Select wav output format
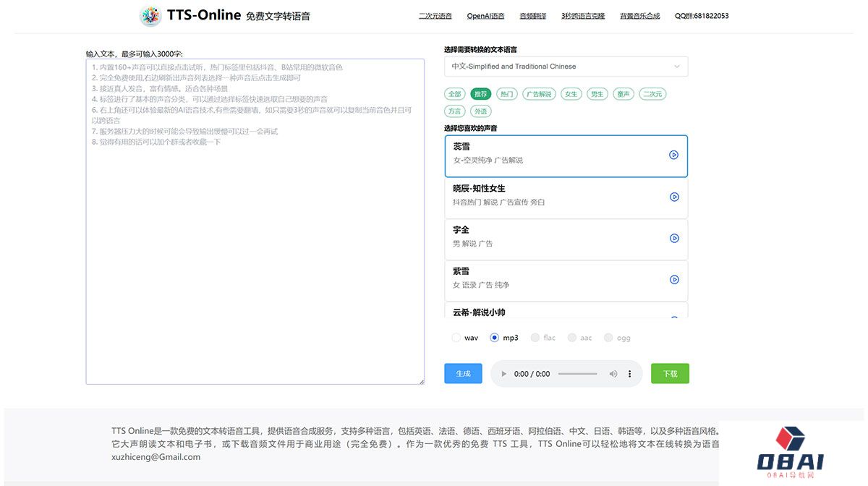The width and height of the screenshot is (868, 486). click(456, 338)
